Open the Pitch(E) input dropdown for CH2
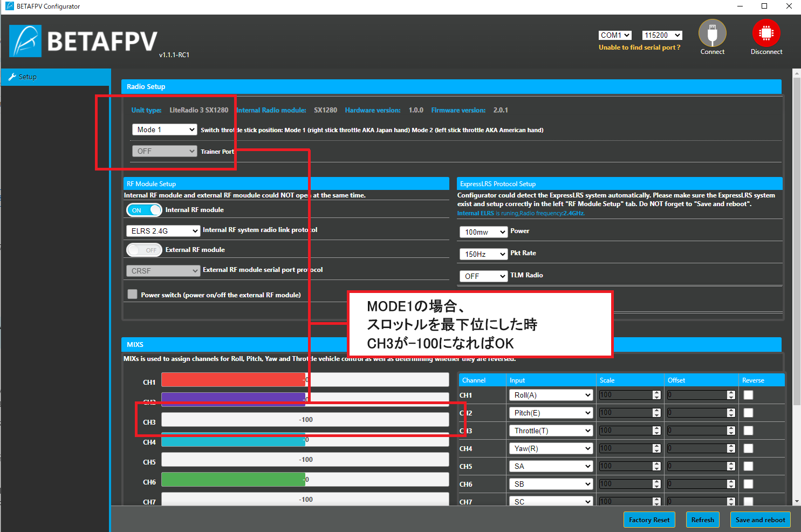 click(551, 413)
